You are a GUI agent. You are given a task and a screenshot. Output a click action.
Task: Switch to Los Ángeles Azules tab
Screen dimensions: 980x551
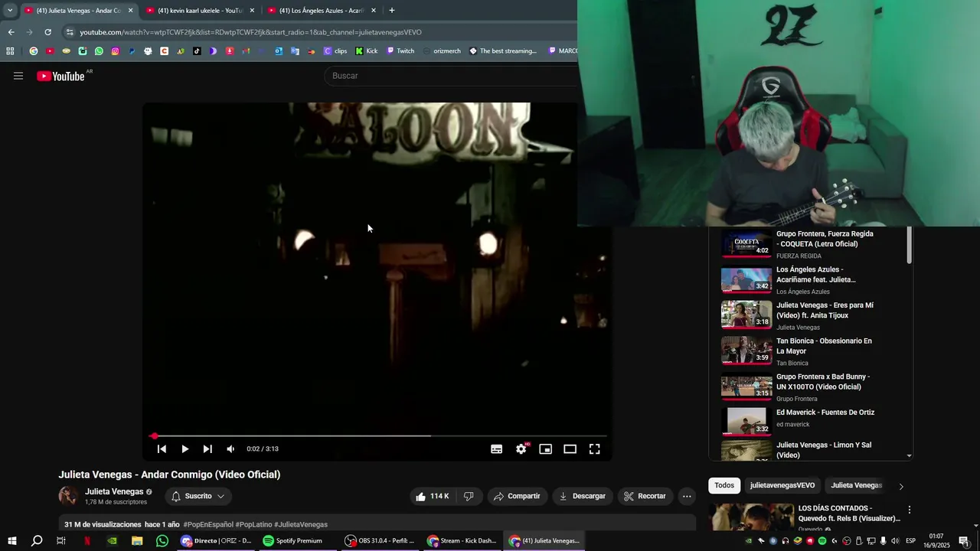pos(322,11)
